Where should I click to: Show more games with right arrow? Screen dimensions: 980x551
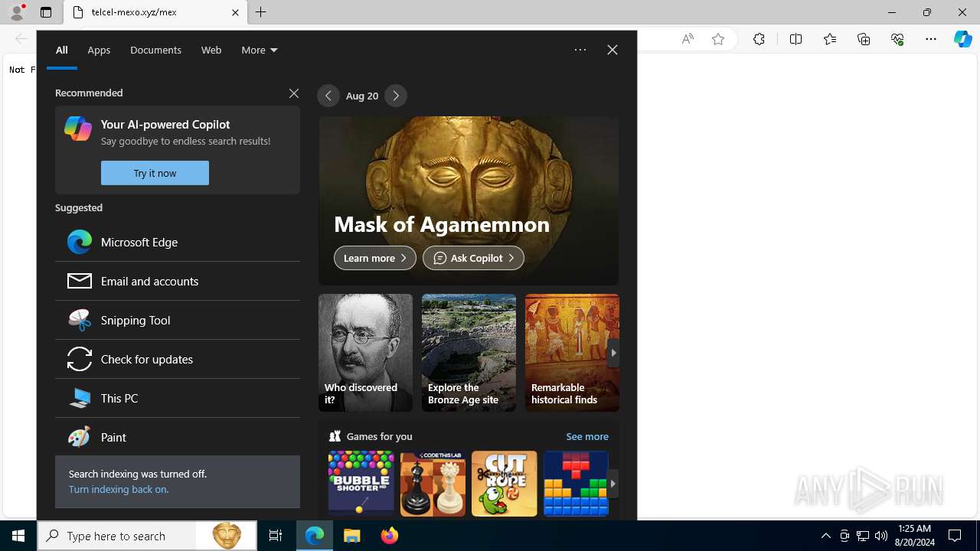tap(612, 484)
